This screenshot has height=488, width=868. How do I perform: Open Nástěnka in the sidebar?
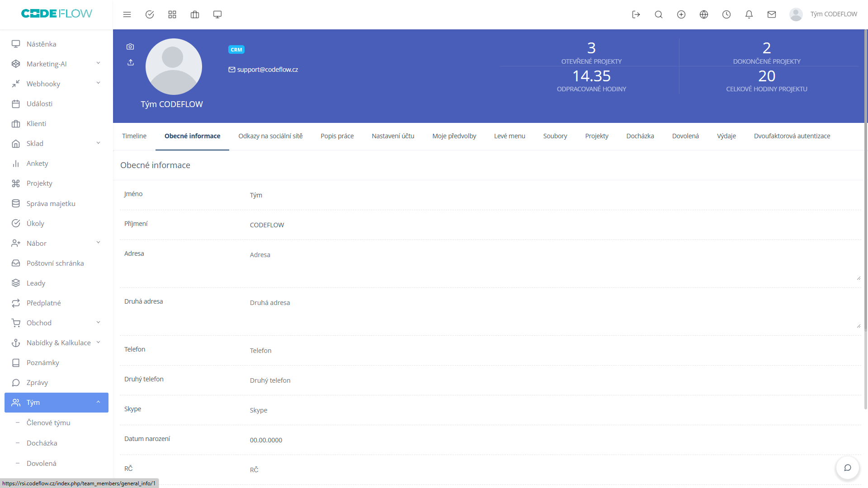tap(57, 44)
